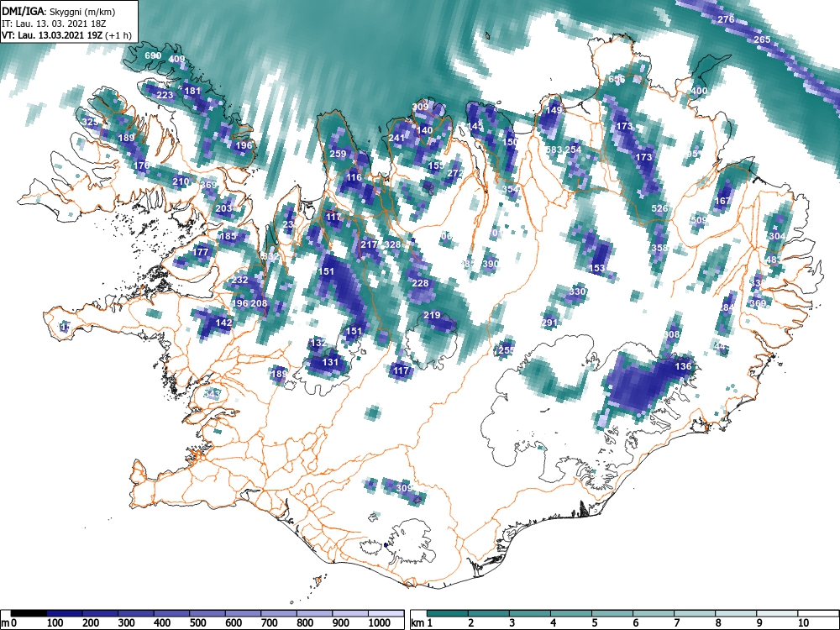Click visibility value 390 on the map
Image resolution: width=840 pixels, height=630 pixels.
tap(491, 264)
